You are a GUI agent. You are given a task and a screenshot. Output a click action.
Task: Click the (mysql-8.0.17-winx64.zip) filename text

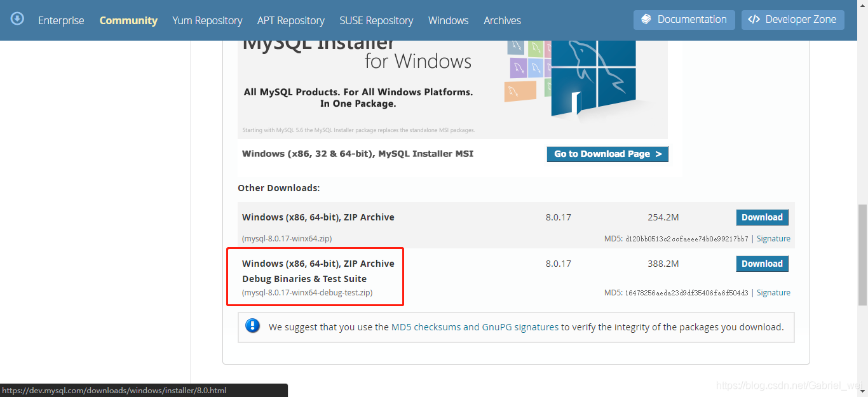(x=287, y=239)
